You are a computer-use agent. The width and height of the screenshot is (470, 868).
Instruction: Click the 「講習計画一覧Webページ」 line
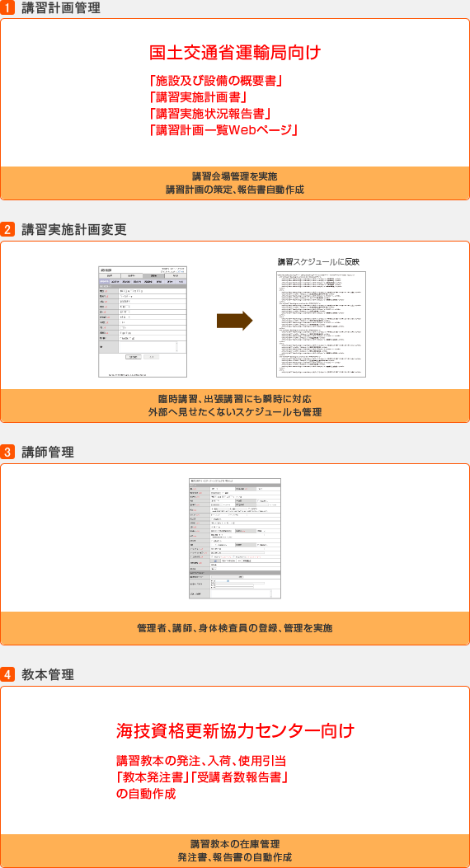point(224,130)
